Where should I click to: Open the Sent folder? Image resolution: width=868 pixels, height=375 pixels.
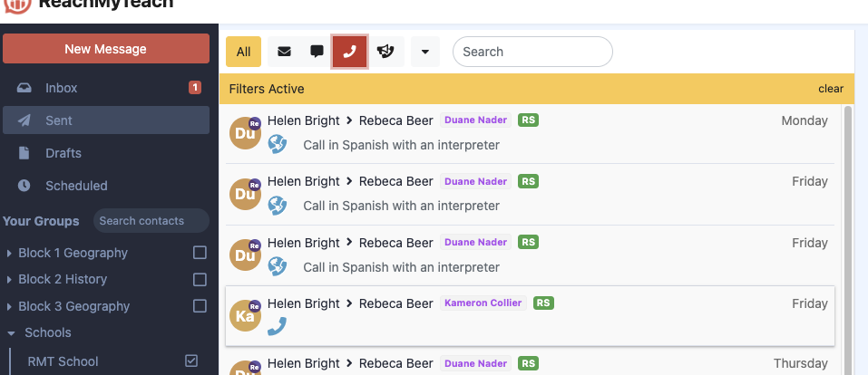(59, 120)
